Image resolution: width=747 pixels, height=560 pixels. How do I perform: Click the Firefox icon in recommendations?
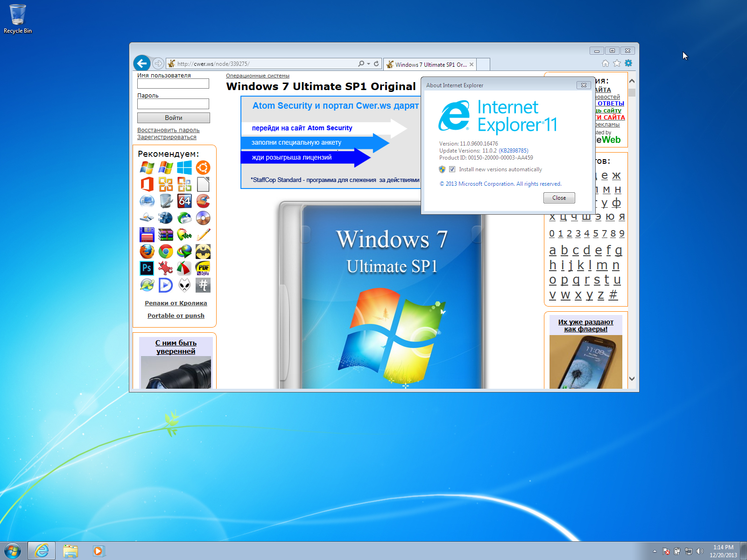pyautogui.click(x=147, y=252)
